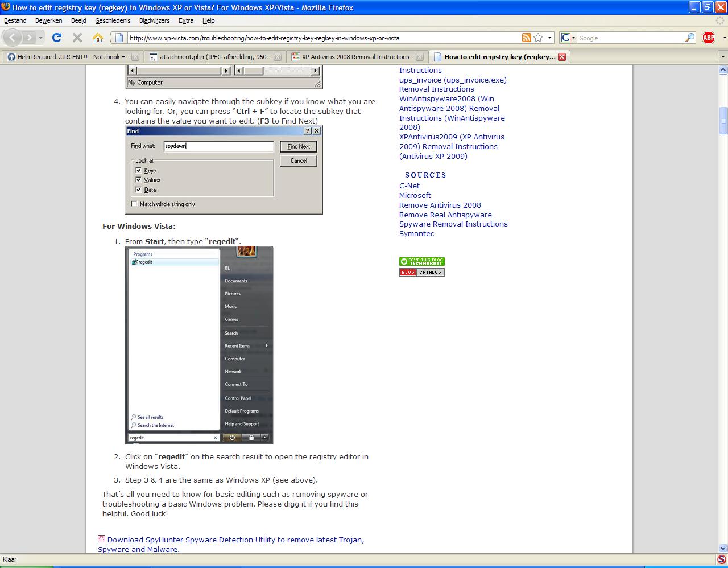Image resolution: width=728 pixels, height=568 pixels.
Task: Open the Bladwijzers menu
Action: [155, 20]
